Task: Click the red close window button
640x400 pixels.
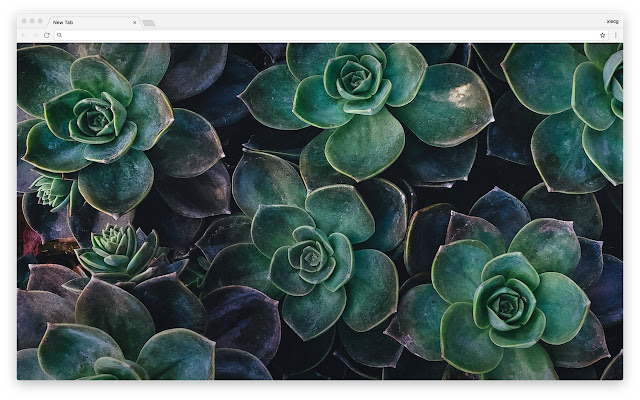Action: [24, 21]
